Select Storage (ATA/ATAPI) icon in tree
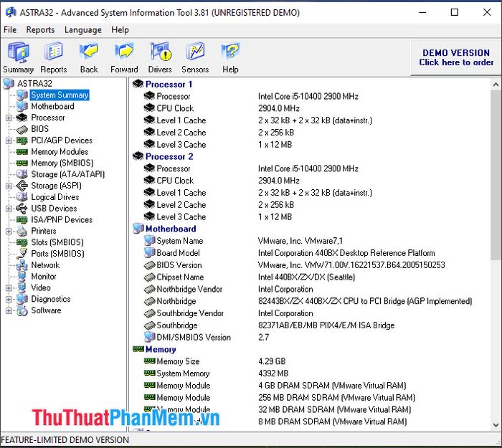The image size is (502, 448). pos(22,174)
